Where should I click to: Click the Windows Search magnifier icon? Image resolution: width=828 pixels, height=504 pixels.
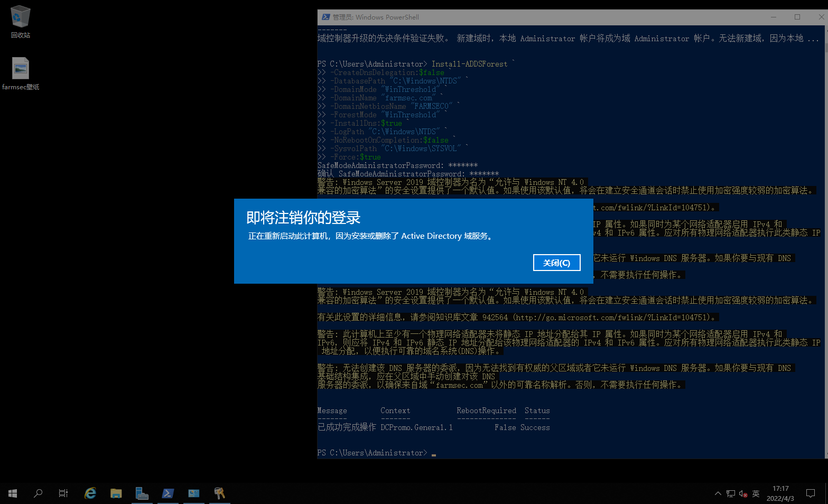pos(38,493)
